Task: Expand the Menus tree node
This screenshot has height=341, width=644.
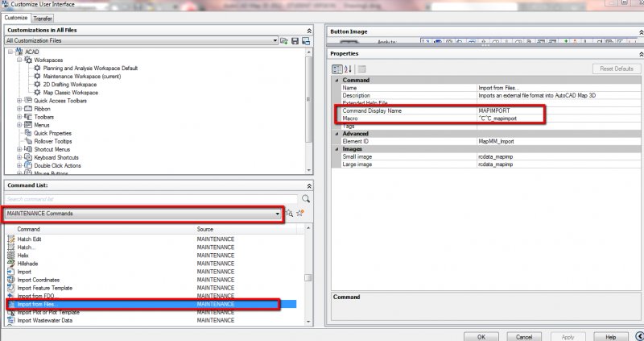Action: click(x=19, y=125)
